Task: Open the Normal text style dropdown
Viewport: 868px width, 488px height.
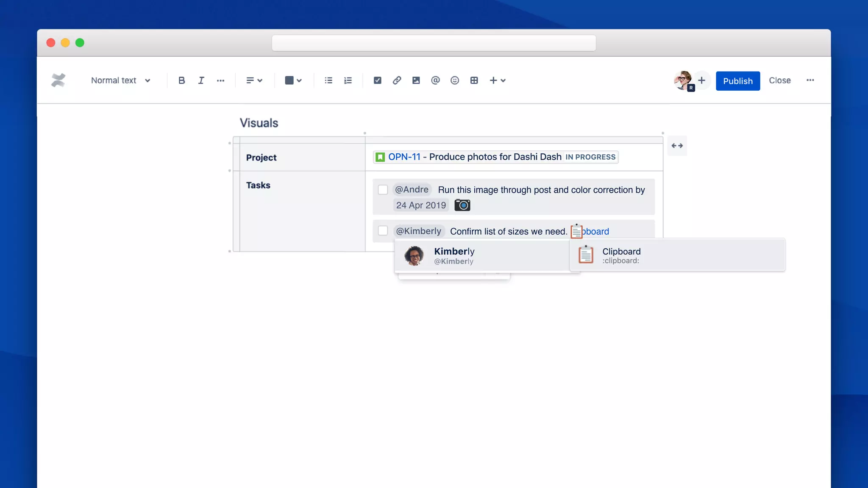Action: tap(121, 80)
